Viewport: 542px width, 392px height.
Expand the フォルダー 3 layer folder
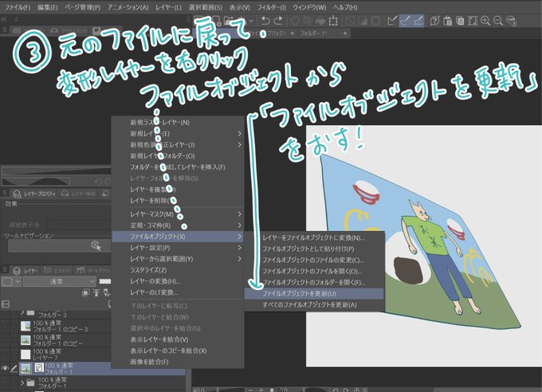(22, 313)
